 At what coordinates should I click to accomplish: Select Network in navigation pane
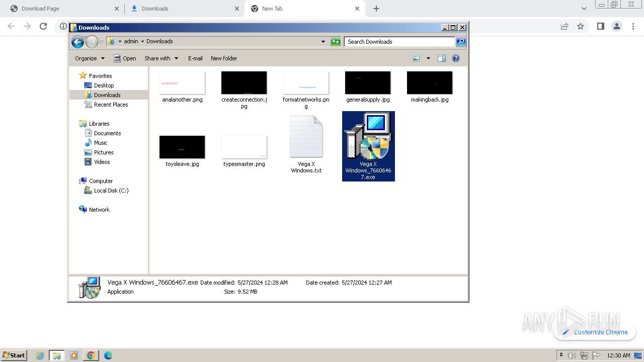(99, 210)
